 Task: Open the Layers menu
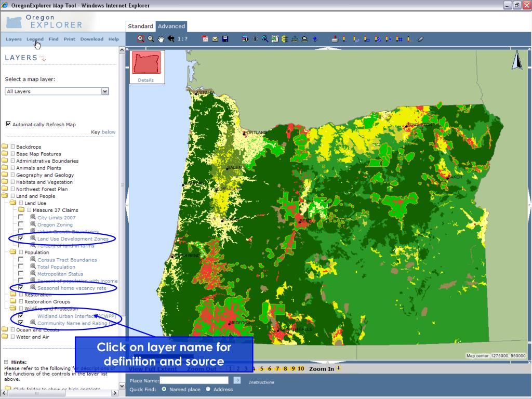(x=14, y=39)
